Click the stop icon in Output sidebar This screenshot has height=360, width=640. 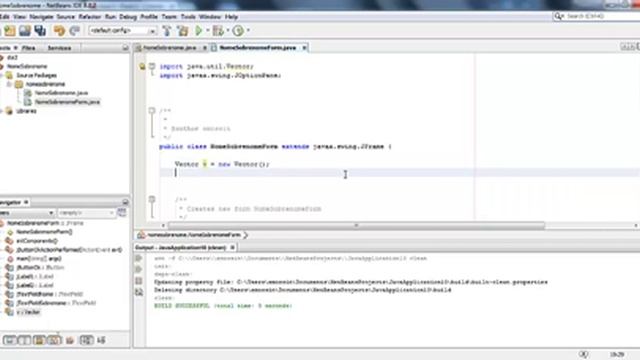(139, 281)
